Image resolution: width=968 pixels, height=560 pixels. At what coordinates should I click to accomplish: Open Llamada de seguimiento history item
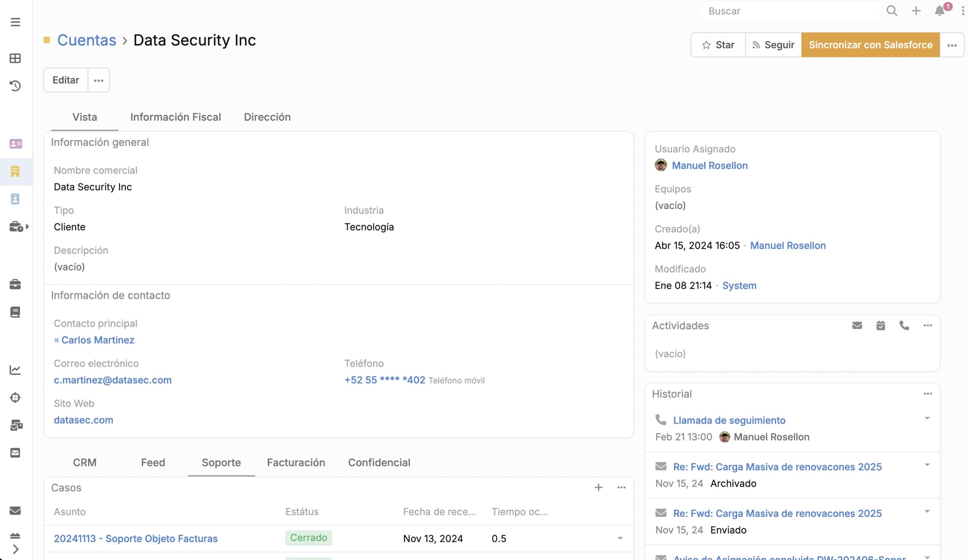click(729, 420)
